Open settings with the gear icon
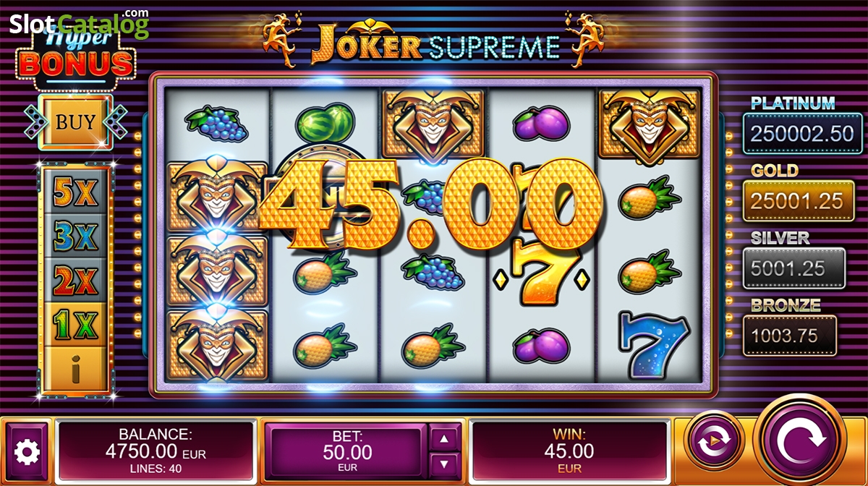This screenshot has width=868, height=486. click(27, 452)
